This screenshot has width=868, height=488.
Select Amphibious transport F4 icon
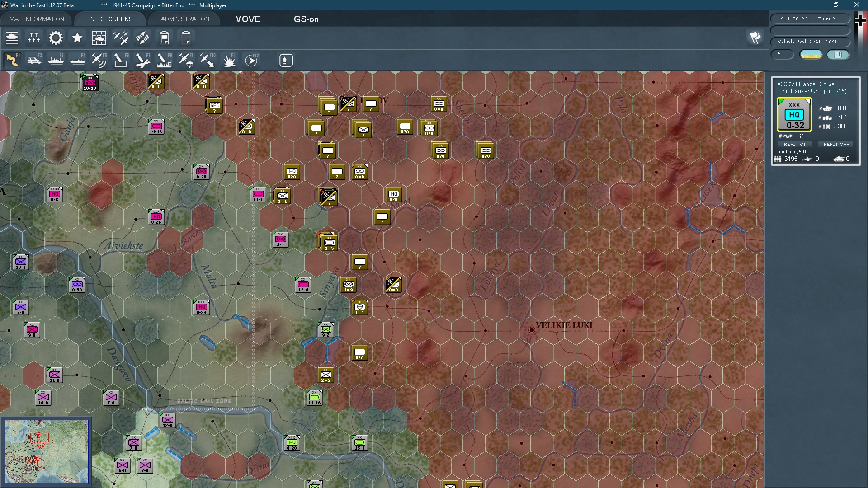(77, 60)
